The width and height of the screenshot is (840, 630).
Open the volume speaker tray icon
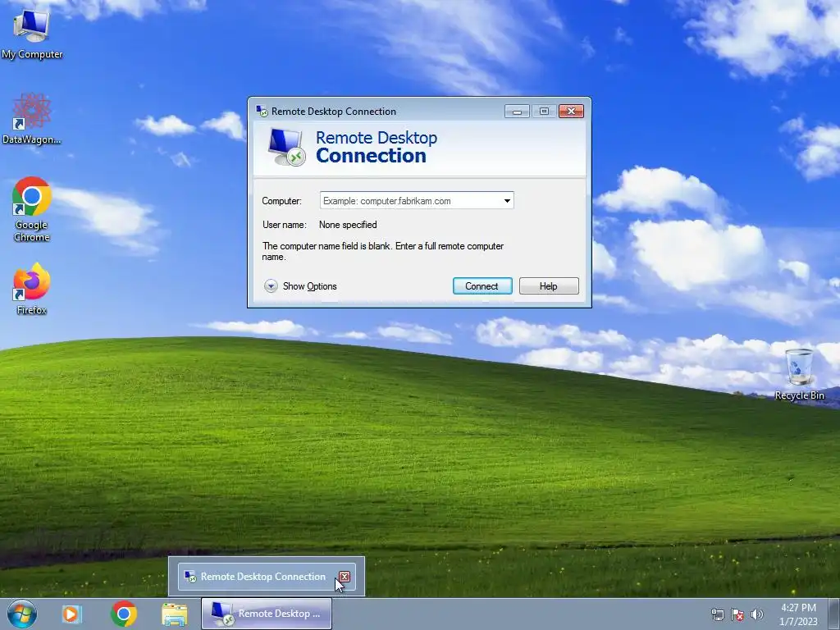pos(757,614)
